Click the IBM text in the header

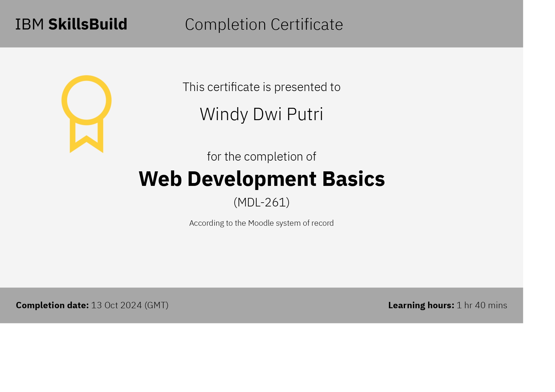click(30, 24)
